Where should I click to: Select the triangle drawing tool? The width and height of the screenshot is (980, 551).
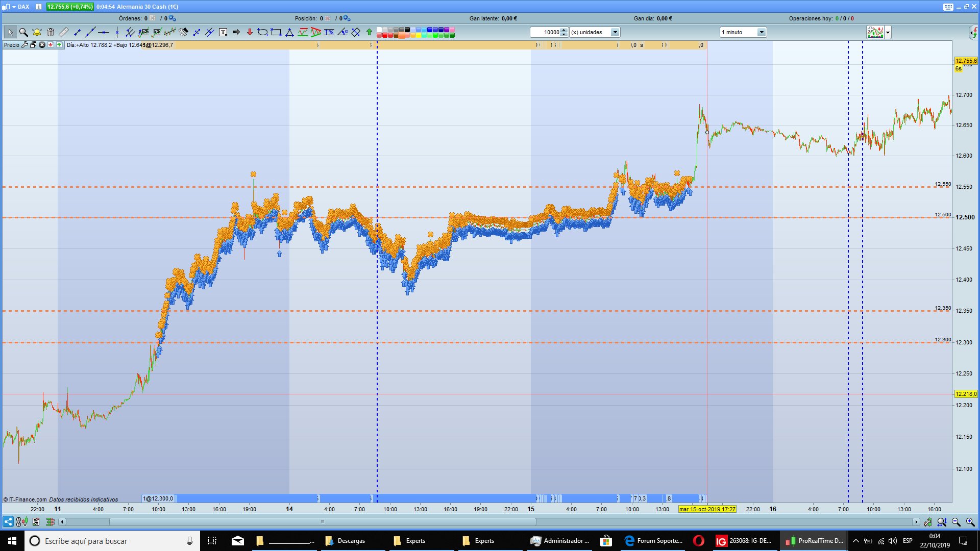click(289, 32)
